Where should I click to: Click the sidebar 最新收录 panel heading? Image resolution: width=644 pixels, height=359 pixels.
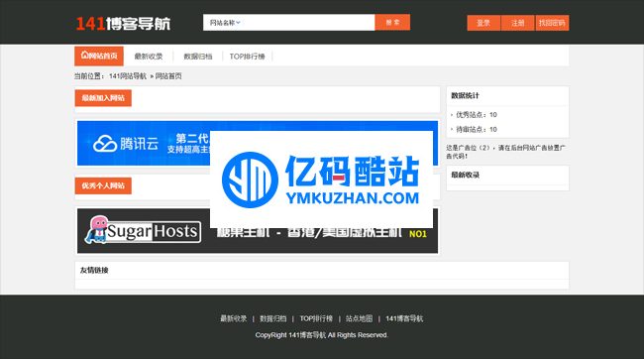465,176
